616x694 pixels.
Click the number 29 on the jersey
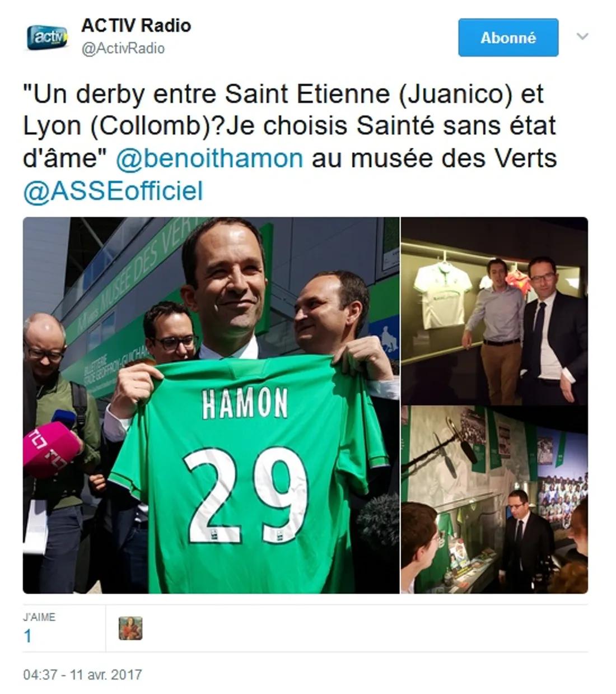click(246, 495)
